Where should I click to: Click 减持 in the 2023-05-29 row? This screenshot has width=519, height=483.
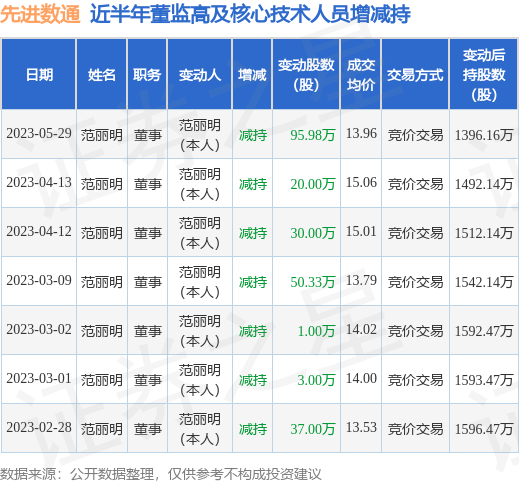point(253,135)
